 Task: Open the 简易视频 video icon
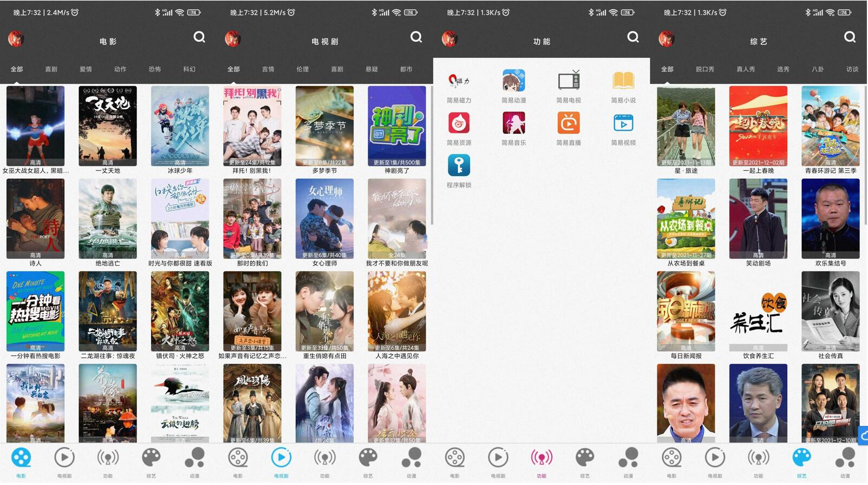[623, 124]
